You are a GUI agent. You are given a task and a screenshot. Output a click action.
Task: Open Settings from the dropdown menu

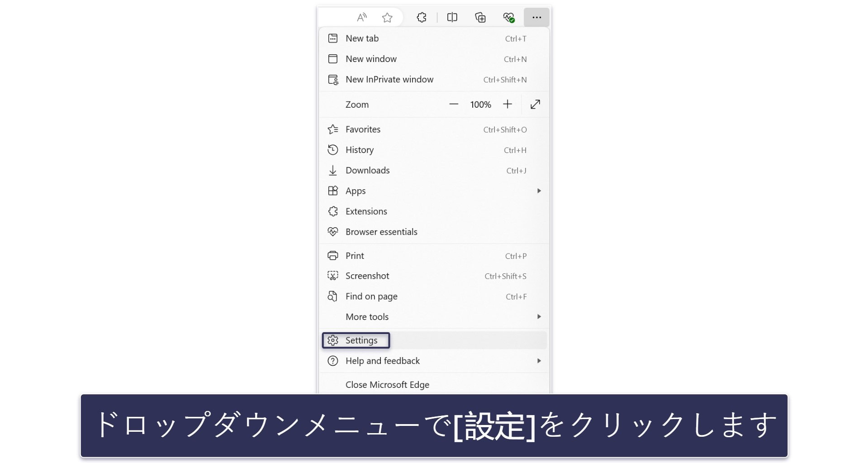coord(434,340)
